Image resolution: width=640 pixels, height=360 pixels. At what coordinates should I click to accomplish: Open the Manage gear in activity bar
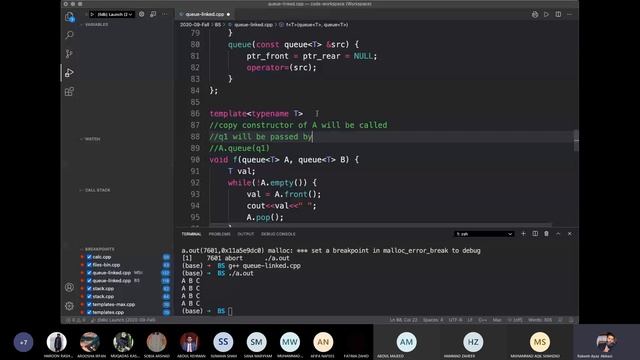coord(69,306)
